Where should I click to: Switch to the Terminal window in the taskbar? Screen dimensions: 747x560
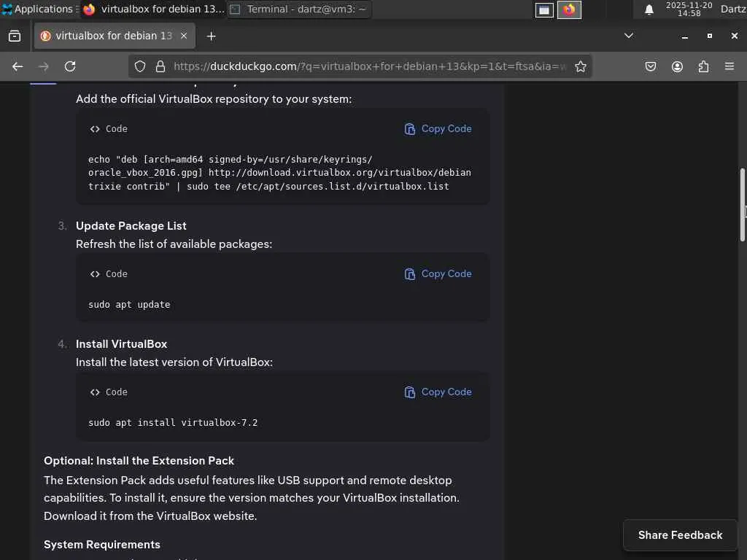[299, 9]
